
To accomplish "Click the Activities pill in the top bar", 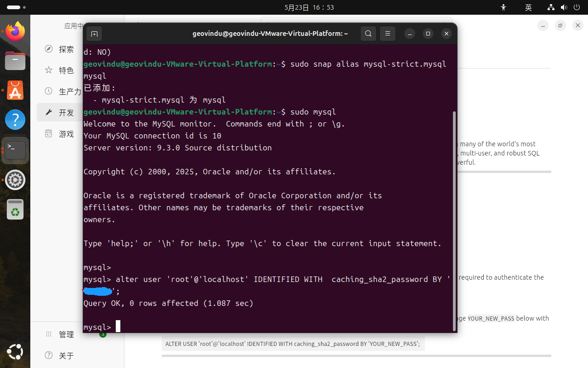I will [17, 7].
